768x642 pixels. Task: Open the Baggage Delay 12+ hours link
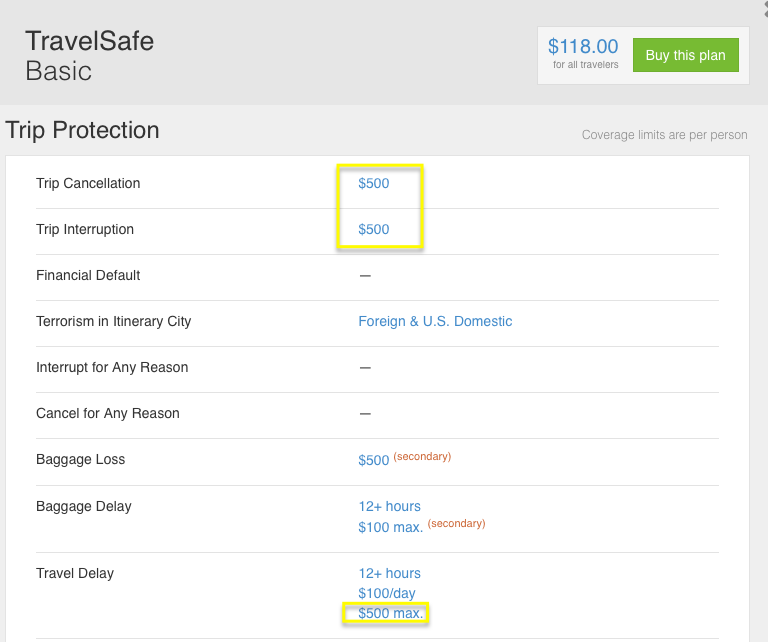[x=389, y=506]
